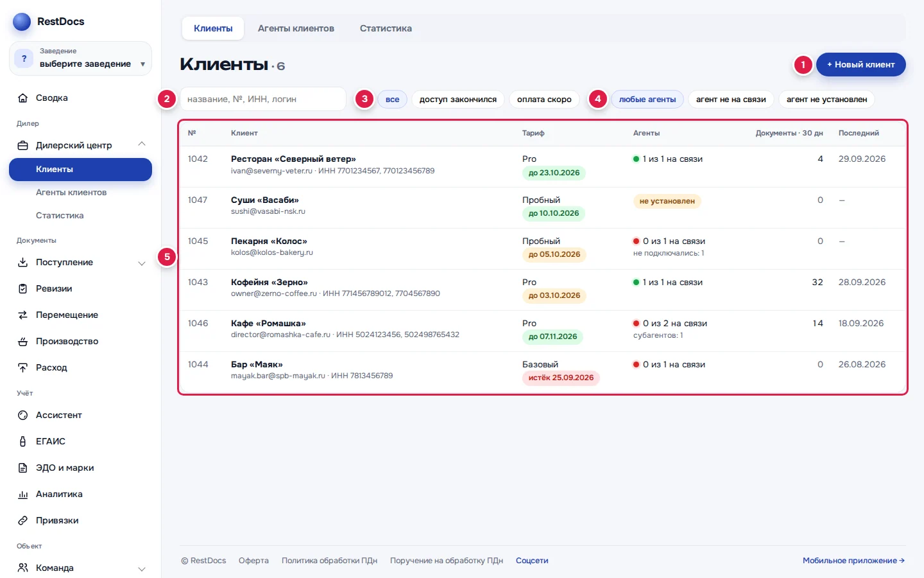Select the 'оплата скоро' filter chip
Image resolution: width=924 pixels, height=578 pixels.
pos(544,100)
